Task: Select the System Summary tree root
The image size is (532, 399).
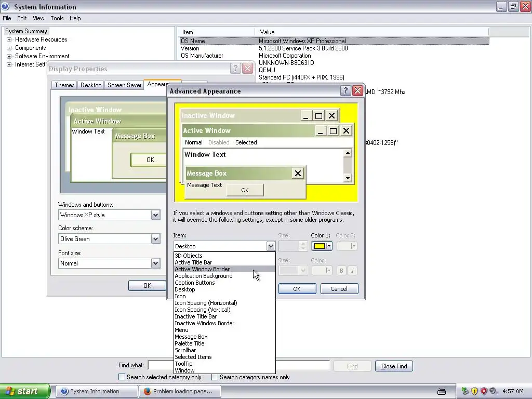Action: pyautogui.click(x=26, y=31)
